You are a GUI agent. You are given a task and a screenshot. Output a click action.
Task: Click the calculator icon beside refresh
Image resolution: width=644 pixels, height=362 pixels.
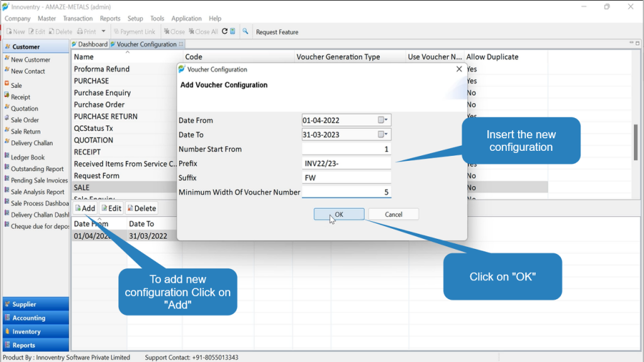pos(233,31)
